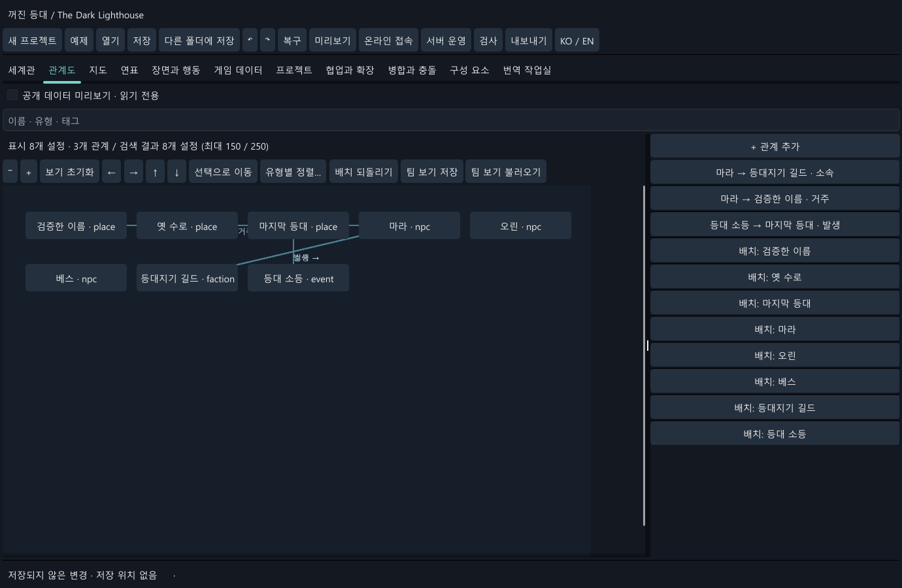Click the redo arrow icon
902x588 pixels.
(x=267, y=41)
